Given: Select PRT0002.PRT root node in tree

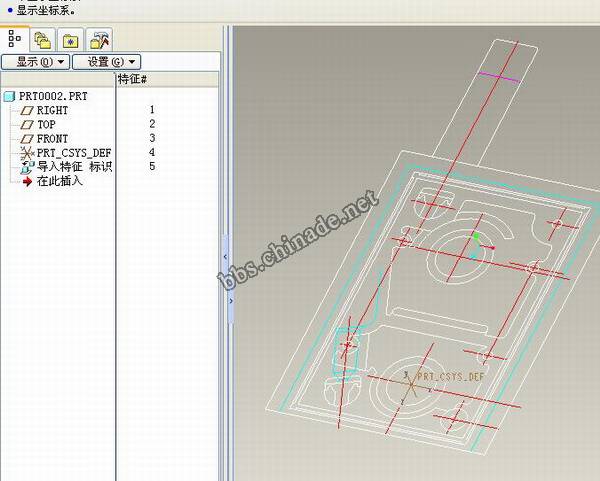Looking at the screenshot, I should pyautogui.click(x=44, y=96).
